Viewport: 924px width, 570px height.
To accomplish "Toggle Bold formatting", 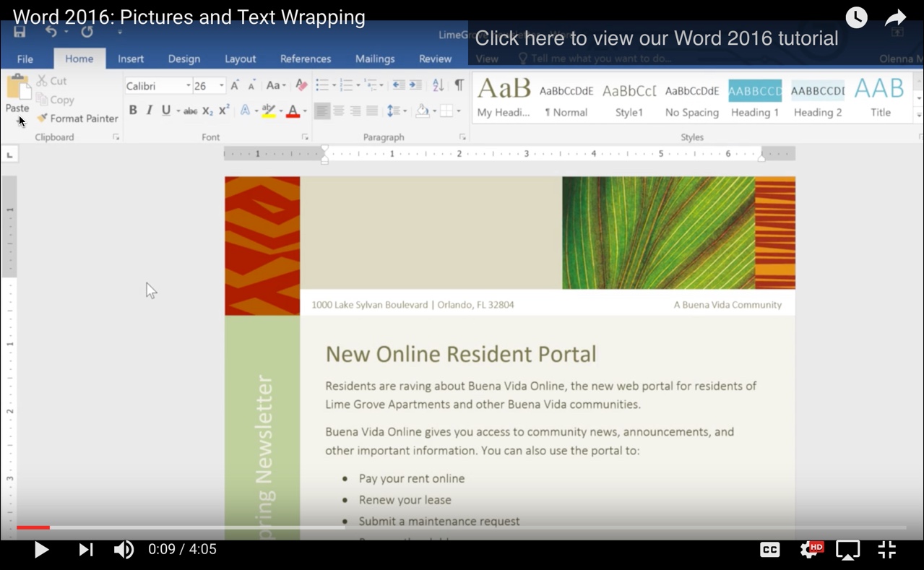I will (133, 111).
